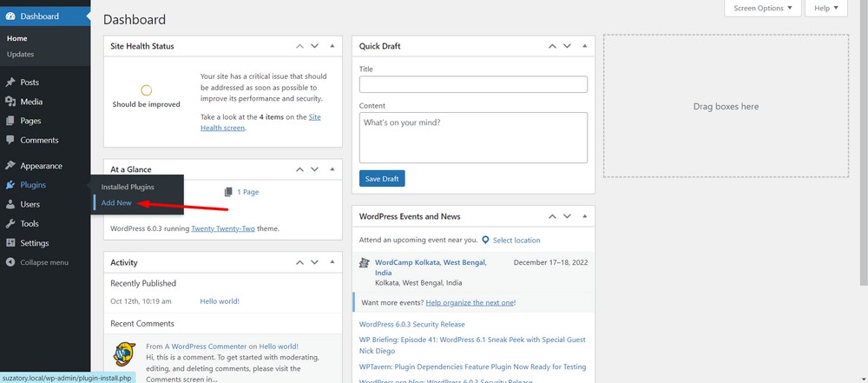Click the December 17–18, 2022 date text

551,262
